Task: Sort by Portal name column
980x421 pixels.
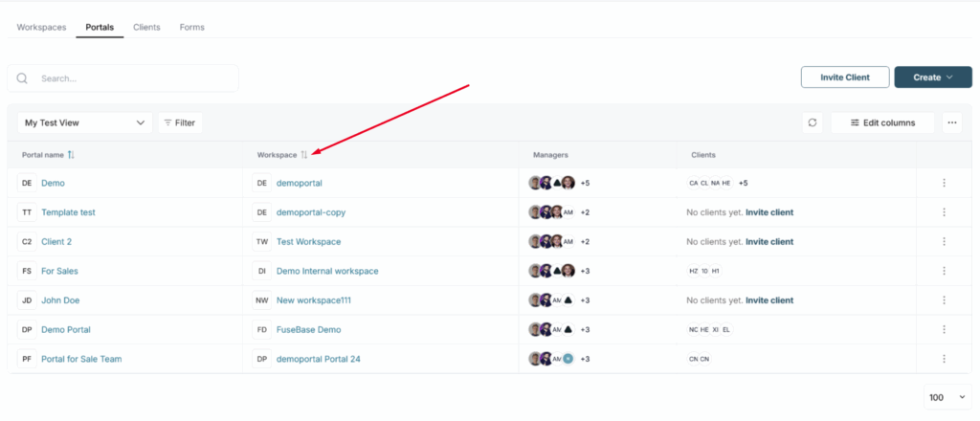Action: point(71,155)
